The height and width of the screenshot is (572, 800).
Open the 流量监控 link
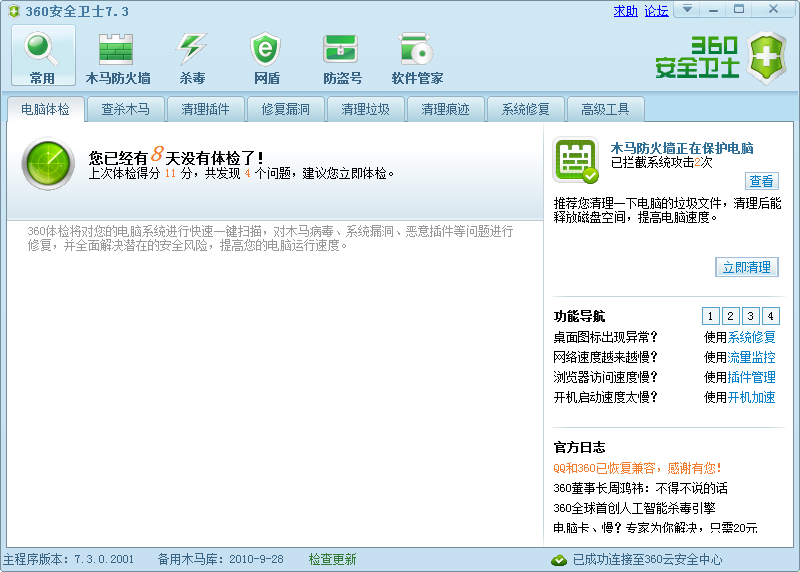(x=752, y=357)
